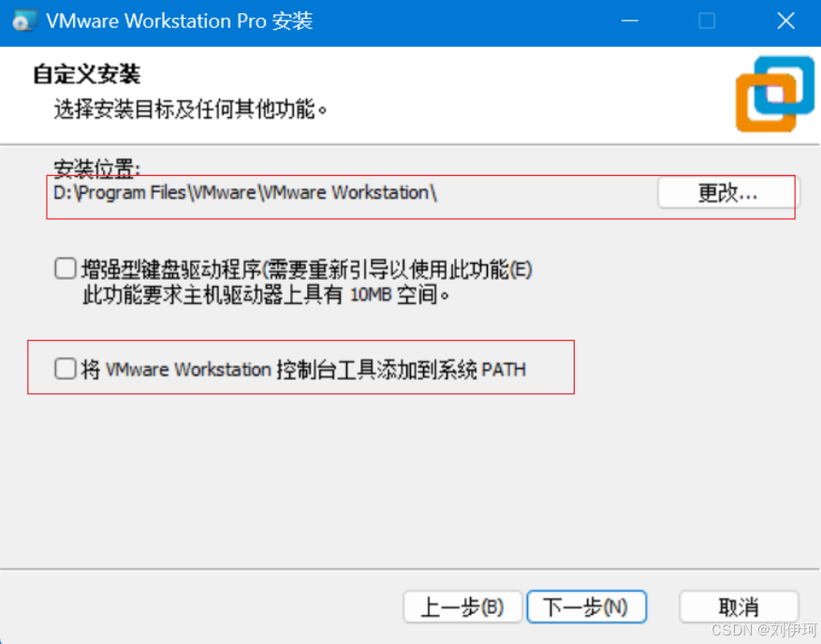Click the 自定义安装 heading
Viewport: 821px width, 644px height.
86,74
